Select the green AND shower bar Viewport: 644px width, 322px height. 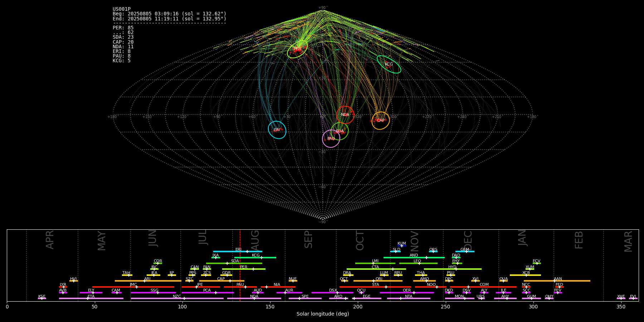[x=414, y=258]
